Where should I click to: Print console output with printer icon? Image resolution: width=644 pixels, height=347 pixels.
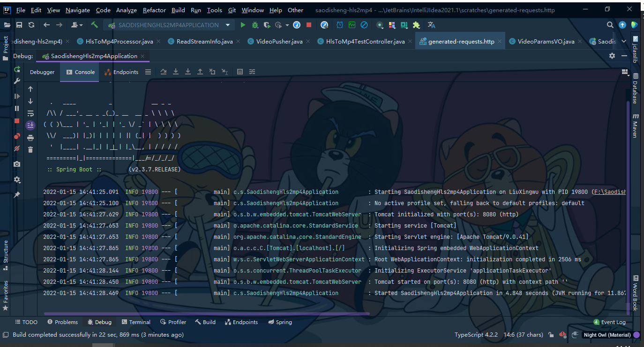point(30,138)
